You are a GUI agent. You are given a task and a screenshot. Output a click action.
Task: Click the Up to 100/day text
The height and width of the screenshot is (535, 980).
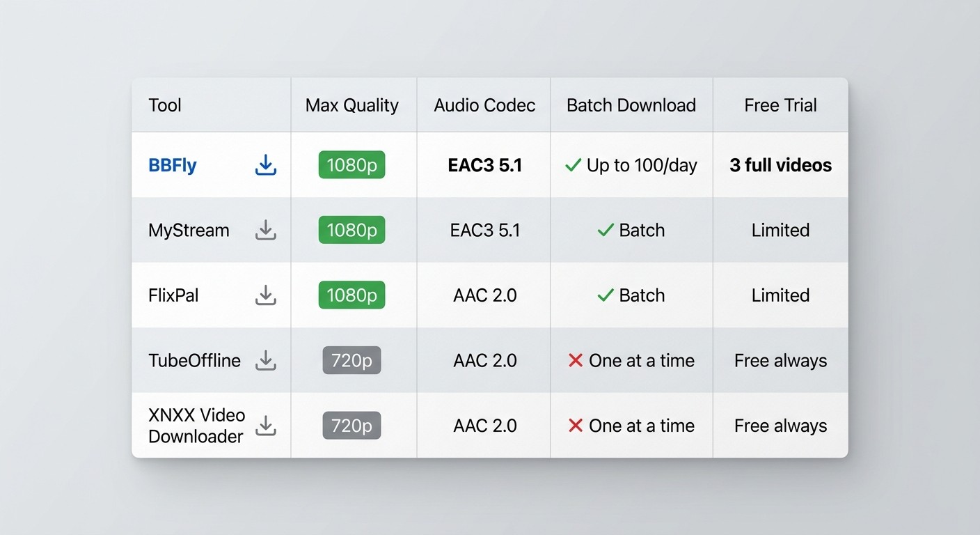tap(642, 165)
